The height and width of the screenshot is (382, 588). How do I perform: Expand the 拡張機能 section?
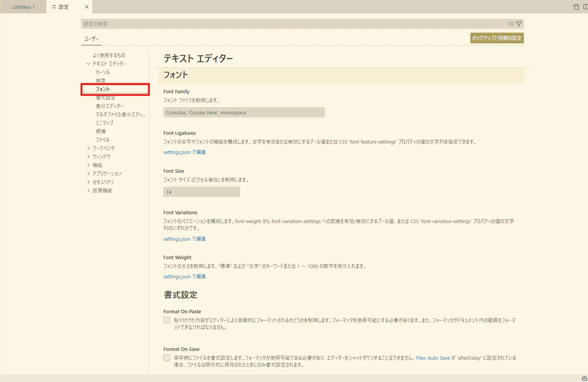[88, 190]
